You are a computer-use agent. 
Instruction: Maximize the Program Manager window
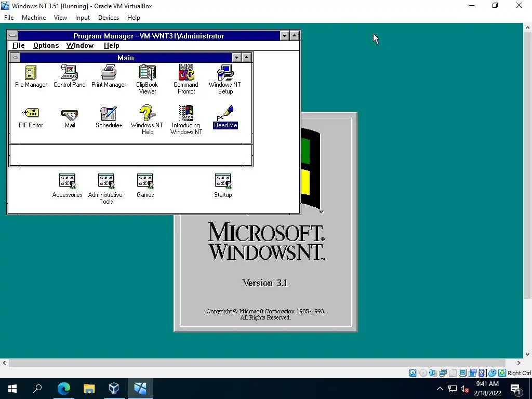click(x=295, y=36)
